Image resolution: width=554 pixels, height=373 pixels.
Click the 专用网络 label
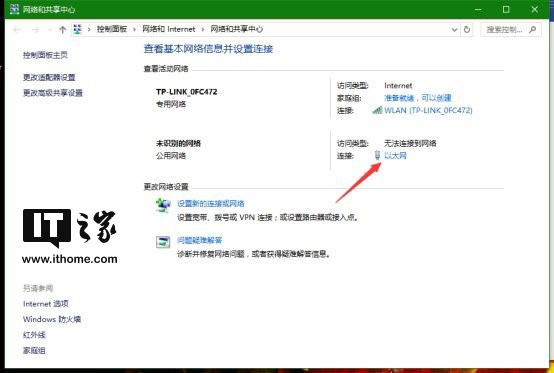point(171,104)
